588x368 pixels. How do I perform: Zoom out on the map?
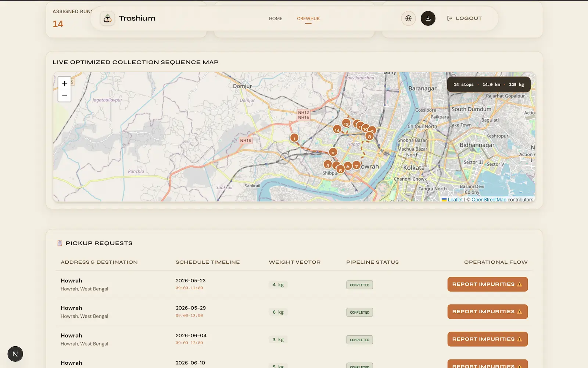64,96
